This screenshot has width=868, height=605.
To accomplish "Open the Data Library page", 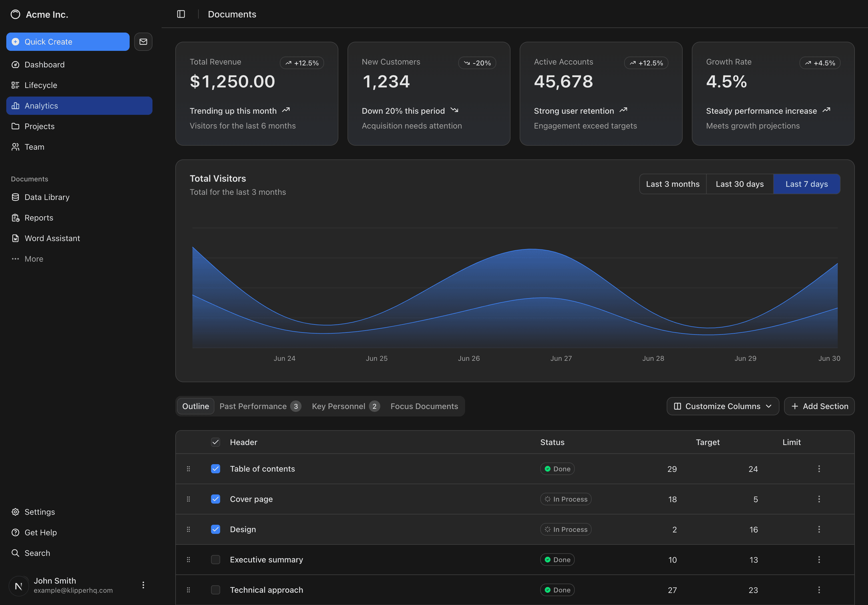I will tap(47, 197).
